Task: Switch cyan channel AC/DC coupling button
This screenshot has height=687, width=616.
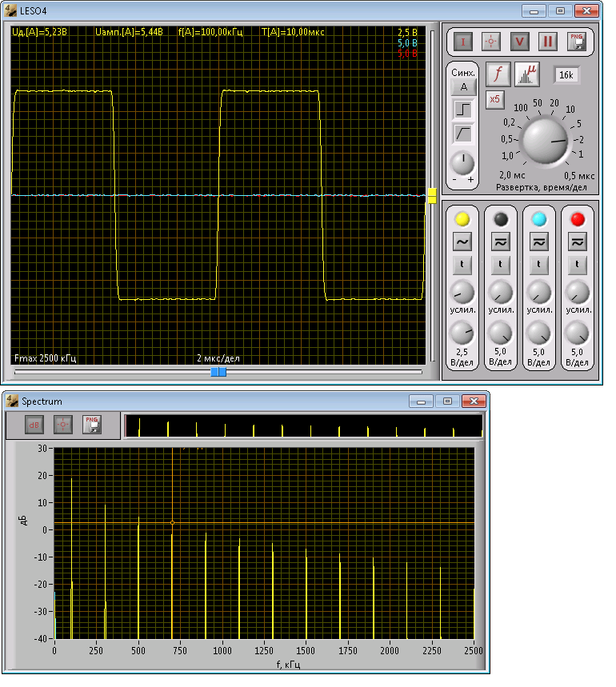Action: point(539,242)
